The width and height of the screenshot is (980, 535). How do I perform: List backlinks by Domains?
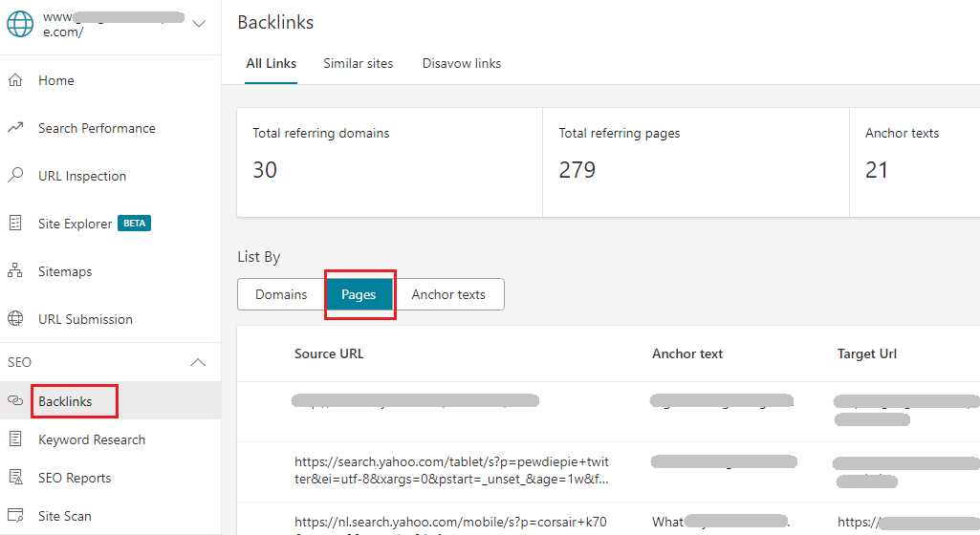281,294
